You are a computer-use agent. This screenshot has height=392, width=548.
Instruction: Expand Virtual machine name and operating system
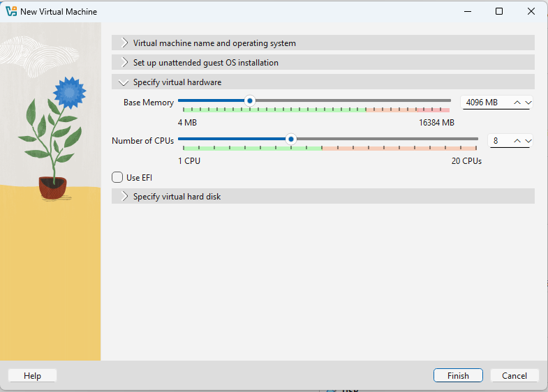pyautogui.click(x=125, y=43)
